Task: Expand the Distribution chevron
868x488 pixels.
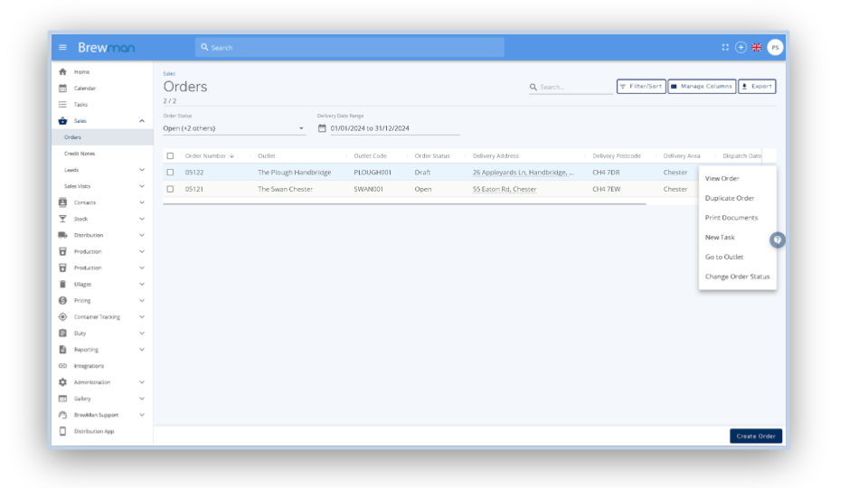Action: (142, 235)
